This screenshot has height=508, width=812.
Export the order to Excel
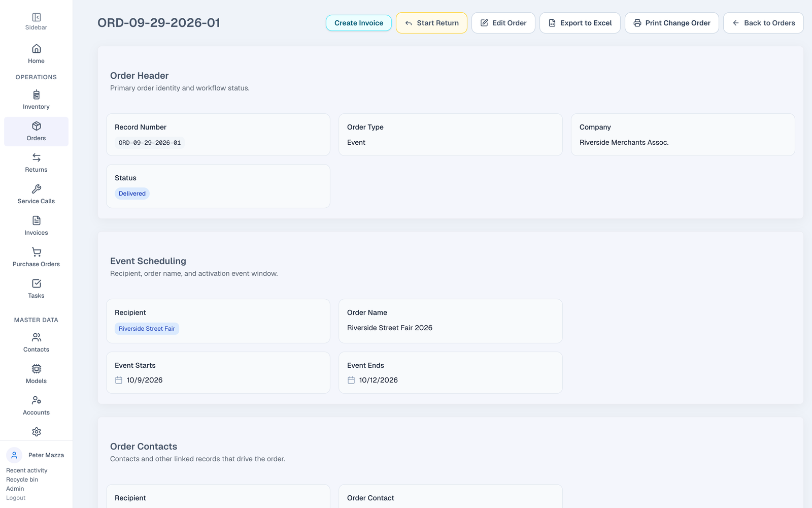coord(580,23)
